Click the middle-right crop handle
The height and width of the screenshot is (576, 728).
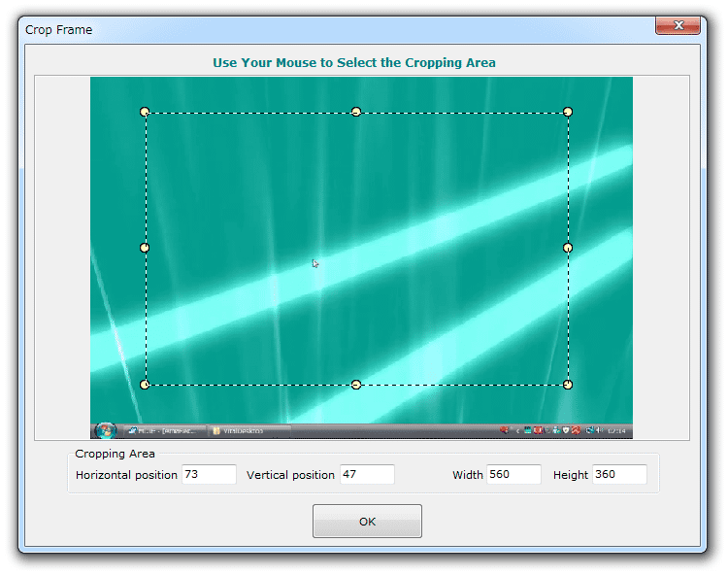point(568,248)
